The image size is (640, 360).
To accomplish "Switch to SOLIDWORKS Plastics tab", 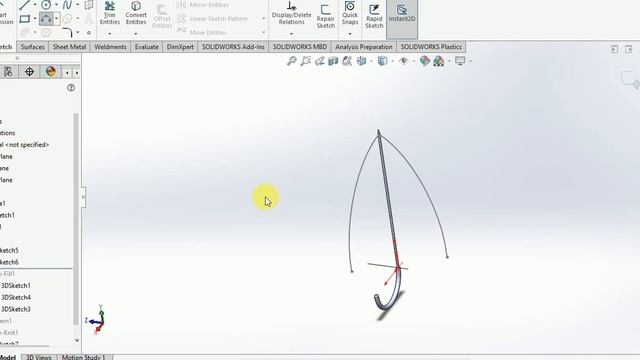I will tap(431, 47).
